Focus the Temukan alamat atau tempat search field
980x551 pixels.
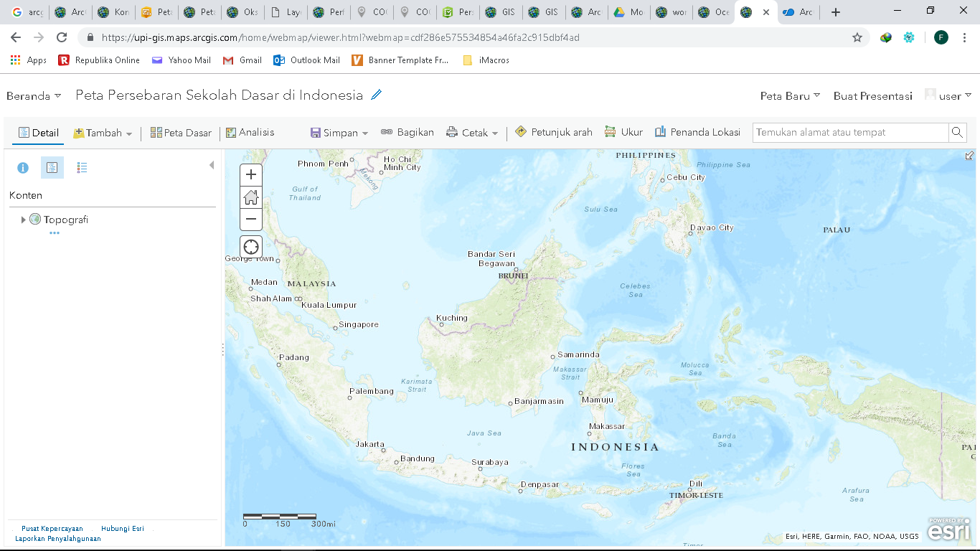tap(850, 132)
